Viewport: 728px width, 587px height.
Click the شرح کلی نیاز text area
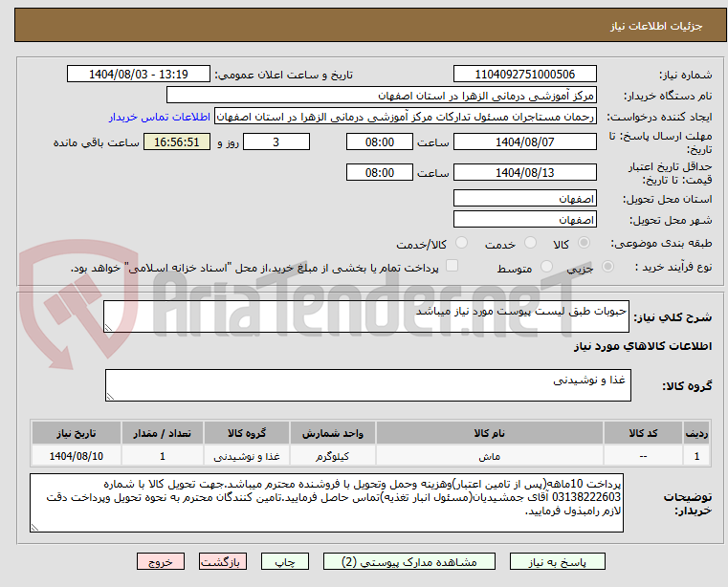tap(365, 316)
